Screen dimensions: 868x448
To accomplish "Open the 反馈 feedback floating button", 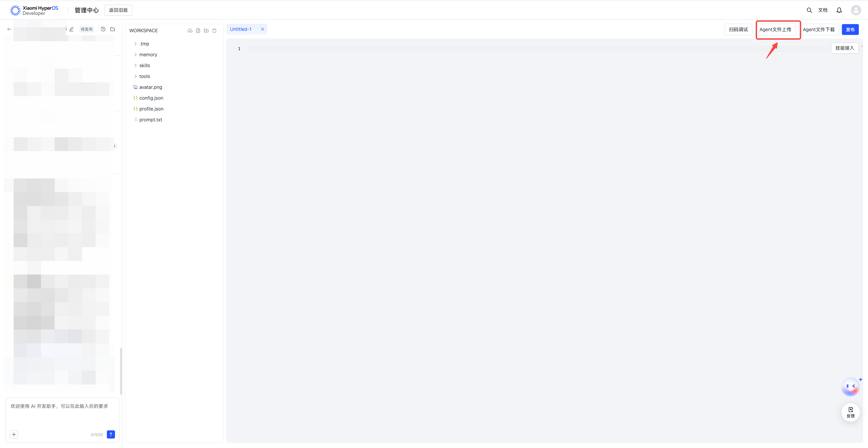I will (850, 412).
